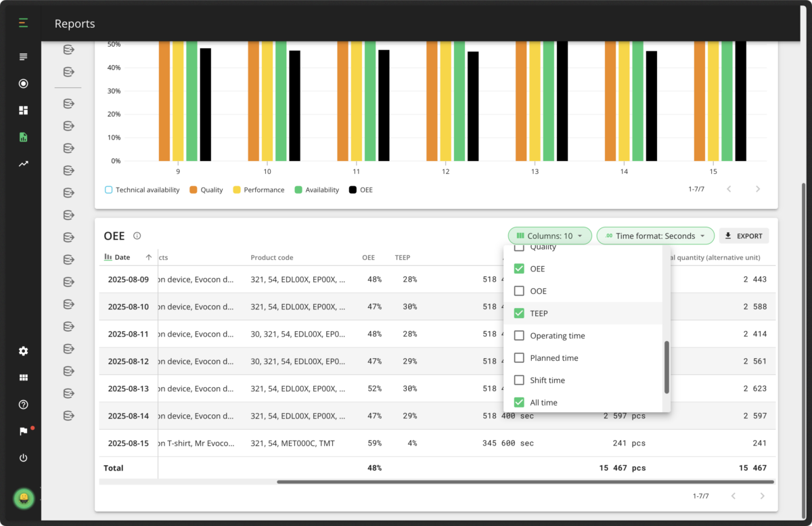The image size is (812, 526).
Task: Open the flag notifications icon
Action: pyautogui.click(x=23, y=431)
